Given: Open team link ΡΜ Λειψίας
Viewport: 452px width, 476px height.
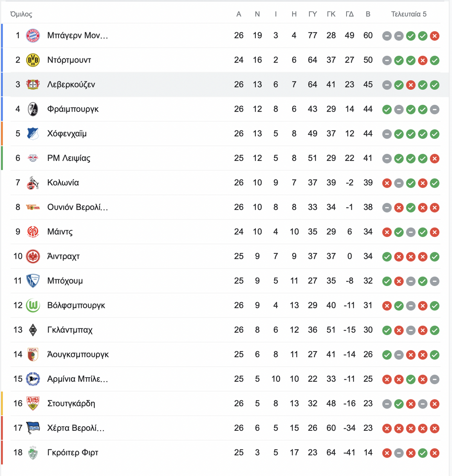Looking at the screenshot, I should [69, 158].
